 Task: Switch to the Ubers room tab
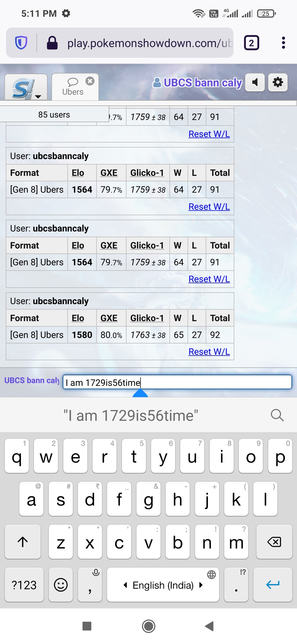(75, 87)
